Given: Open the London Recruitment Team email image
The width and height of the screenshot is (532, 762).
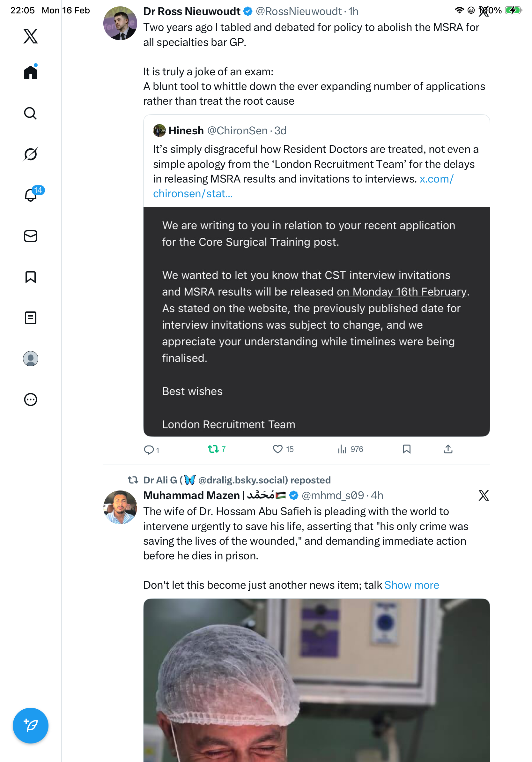Looking at the screenshot, I should click(316, 321).
